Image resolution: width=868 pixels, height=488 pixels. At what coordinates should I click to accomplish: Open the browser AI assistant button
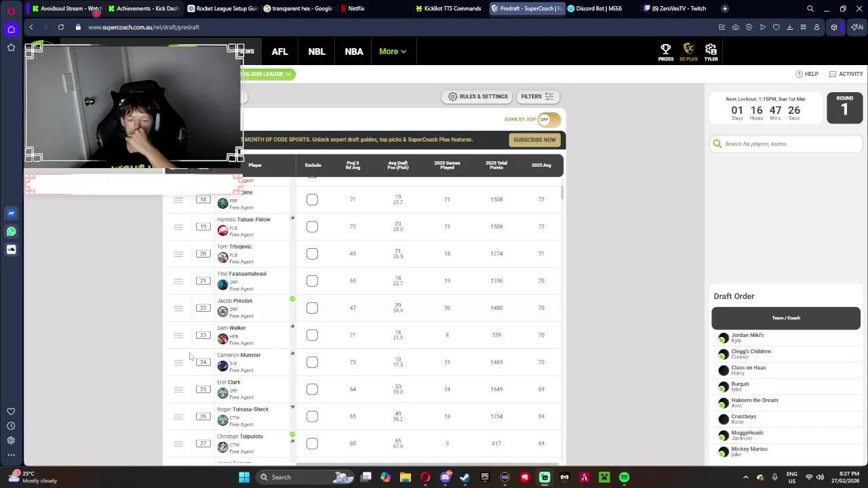[857, 27]
